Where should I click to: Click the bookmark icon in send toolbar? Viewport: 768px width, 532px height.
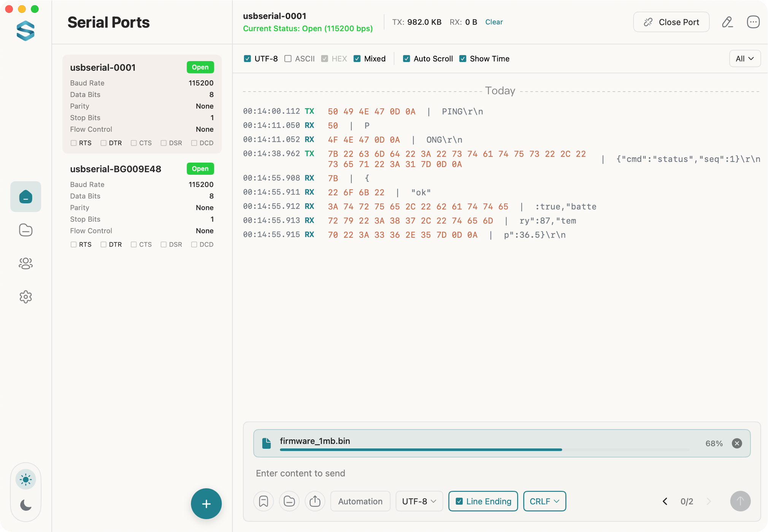tap(263, 501)
